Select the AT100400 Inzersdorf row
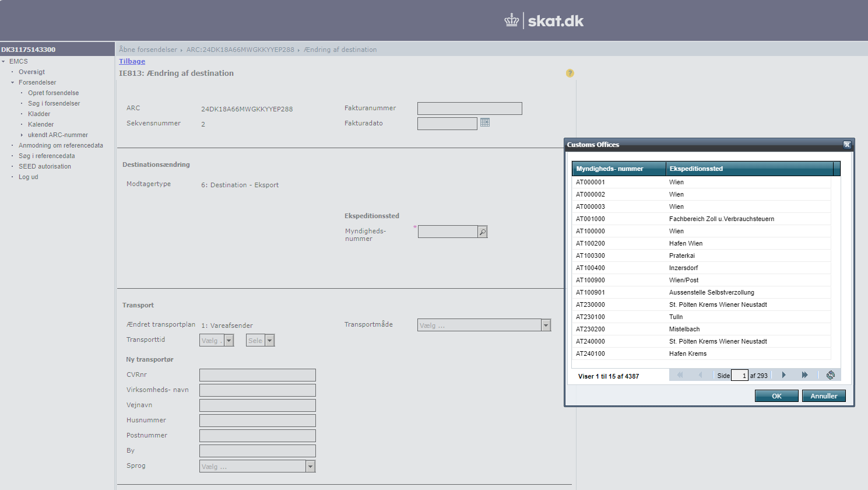The width and height of the screenshot is (868, 490). pos(701,268)
